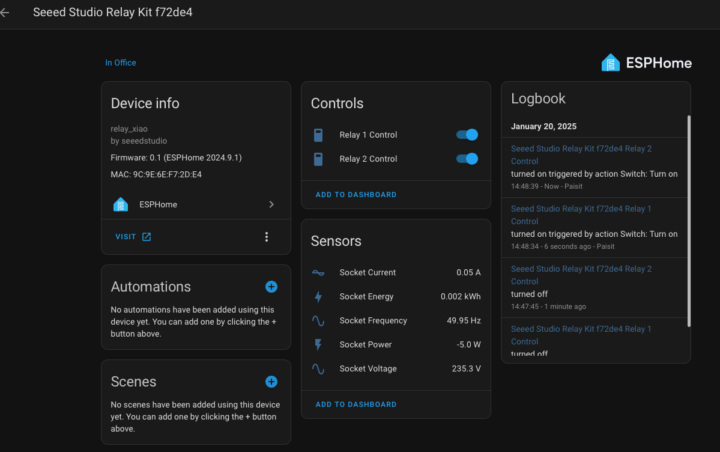Screen dimensions: 720x452
Task: Click the Socket Current sensor icon
Action: click(x=318, y=273)
